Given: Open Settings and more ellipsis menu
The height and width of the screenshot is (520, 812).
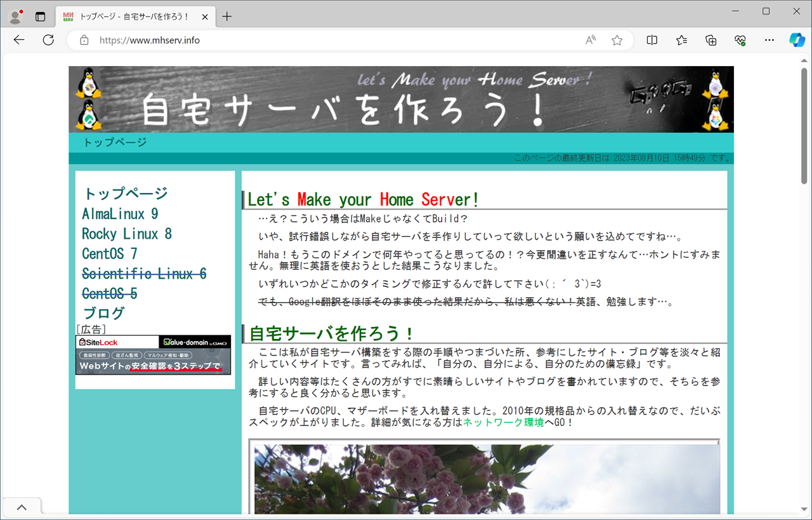Looking at the screenshot, I should pos(769,40).
